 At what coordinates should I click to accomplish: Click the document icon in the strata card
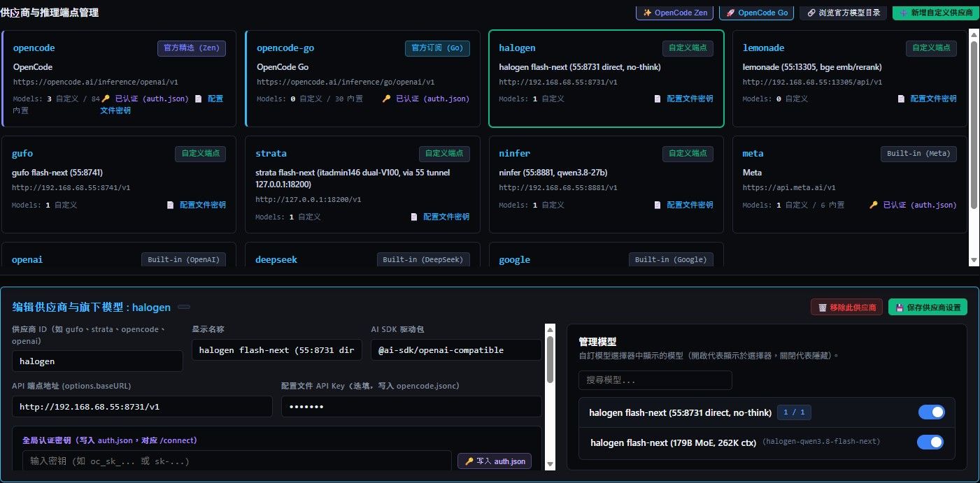point(414,217)
